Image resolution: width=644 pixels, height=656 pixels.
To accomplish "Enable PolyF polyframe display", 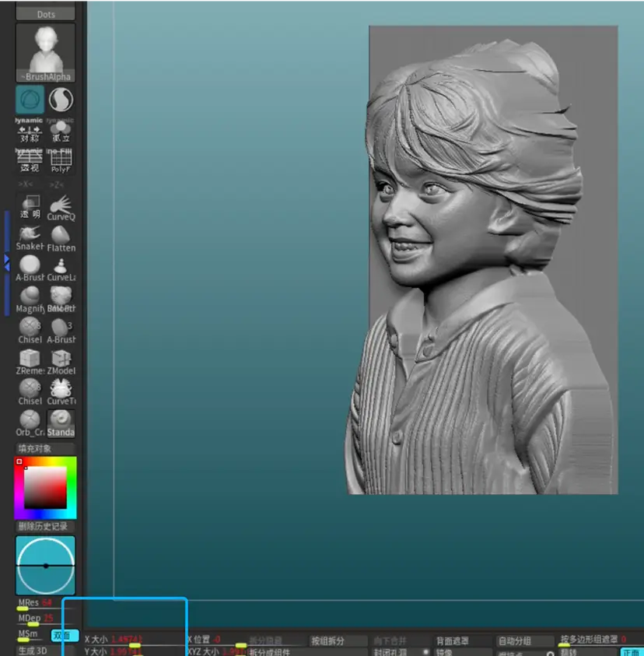I will pos(61,161).
